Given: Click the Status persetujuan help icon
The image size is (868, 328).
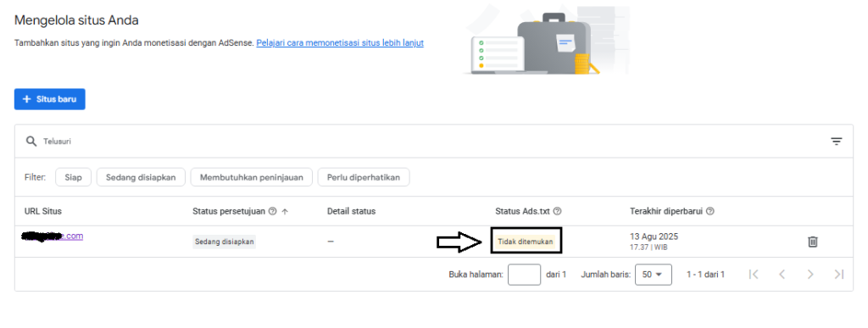Looking at the screenshot, I should tap(272, 211).
